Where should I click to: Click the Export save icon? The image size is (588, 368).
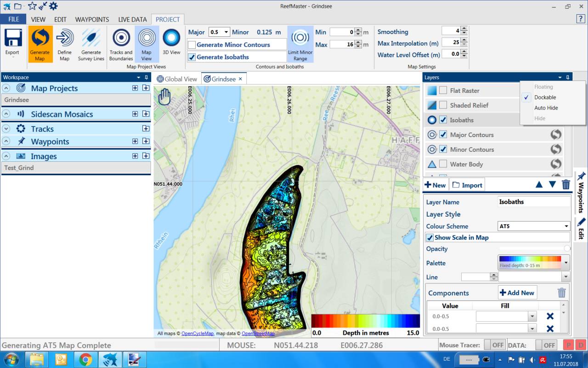pyautogui.click(x=12, y=38)
